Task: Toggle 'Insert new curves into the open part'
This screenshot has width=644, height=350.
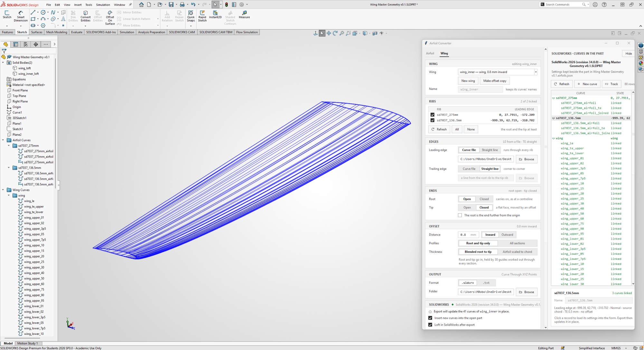Action: click(430, 318)
